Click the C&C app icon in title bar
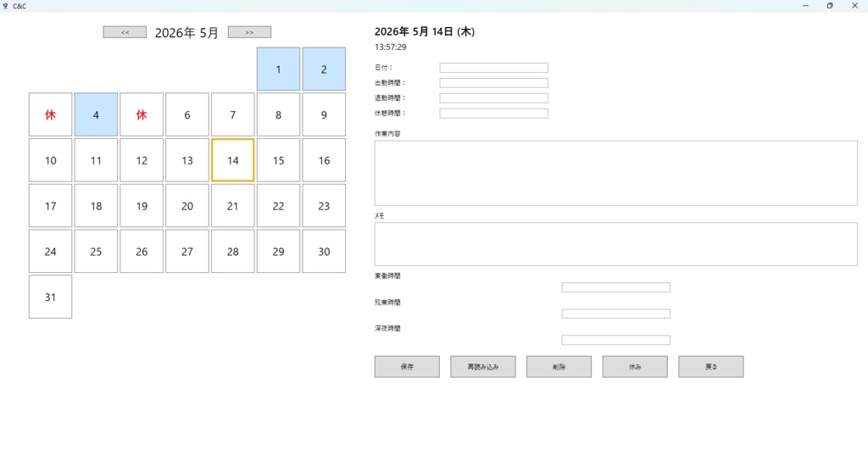This screenshot has height=461, width=868. [6, 6]
